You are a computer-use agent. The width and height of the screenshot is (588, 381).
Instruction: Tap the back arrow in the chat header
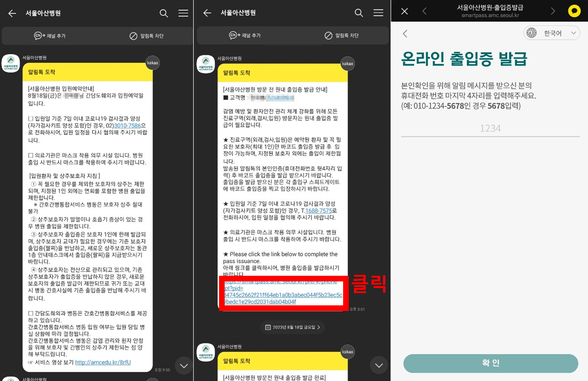pyautogui.click(x=12, y=13)
